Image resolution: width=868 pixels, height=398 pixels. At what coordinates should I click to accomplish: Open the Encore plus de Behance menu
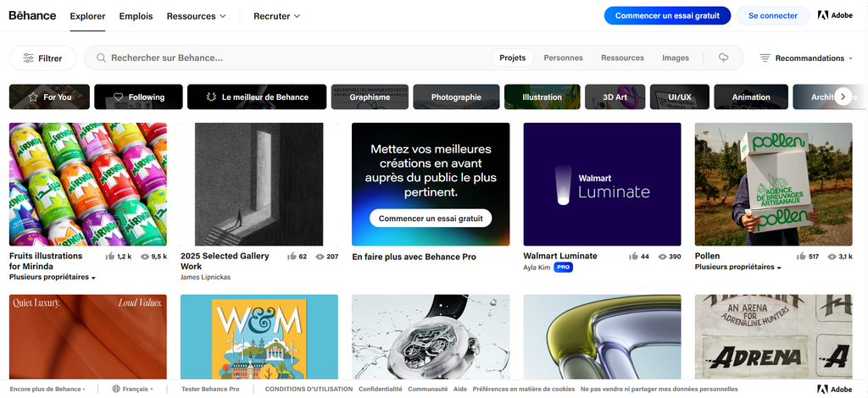[x=47, y=390]
